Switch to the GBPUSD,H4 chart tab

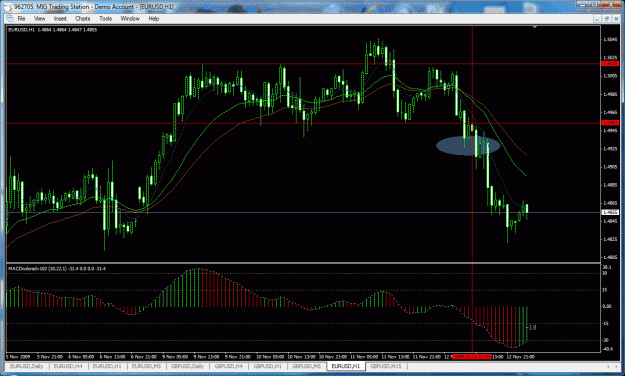(x=229, y=366)
